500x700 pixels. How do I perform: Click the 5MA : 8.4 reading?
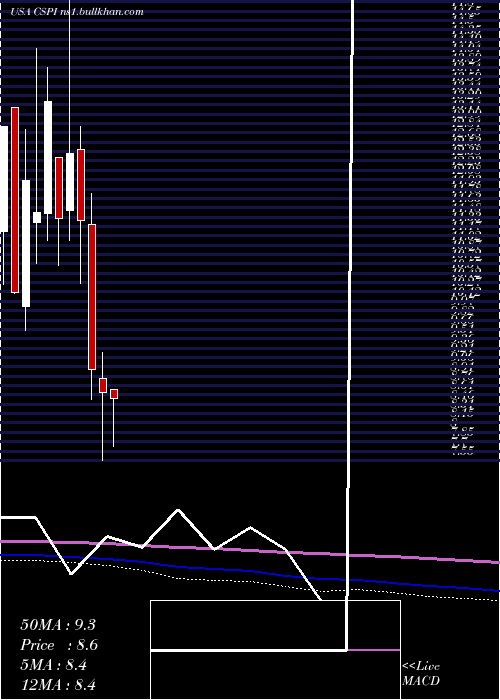click(x=54, y=665)
